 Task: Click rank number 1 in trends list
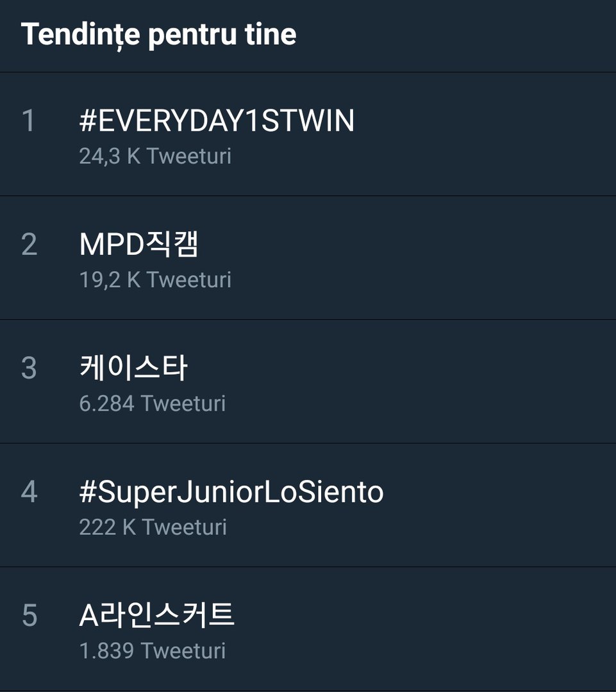29,121
